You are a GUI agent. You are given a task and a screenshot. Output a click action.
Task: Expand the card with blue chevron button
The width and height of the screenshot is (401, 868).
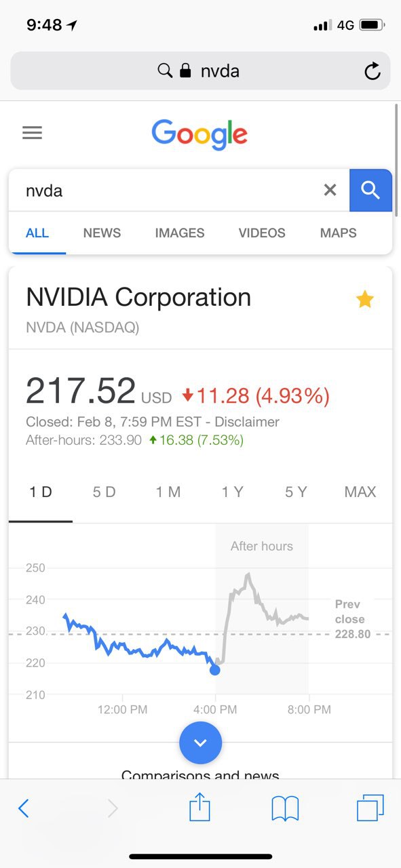coord(200,743)
